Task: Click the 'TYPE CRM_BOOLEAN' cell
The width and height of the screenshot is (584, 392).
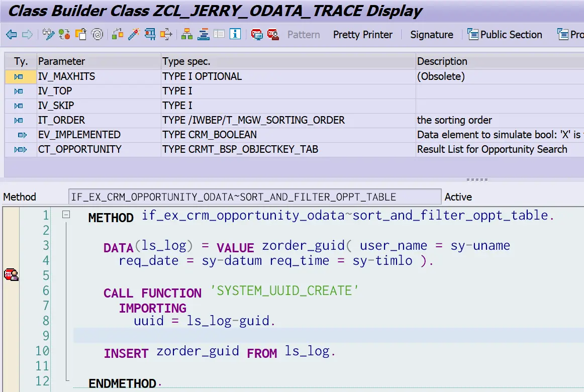Action: (288, 134)
